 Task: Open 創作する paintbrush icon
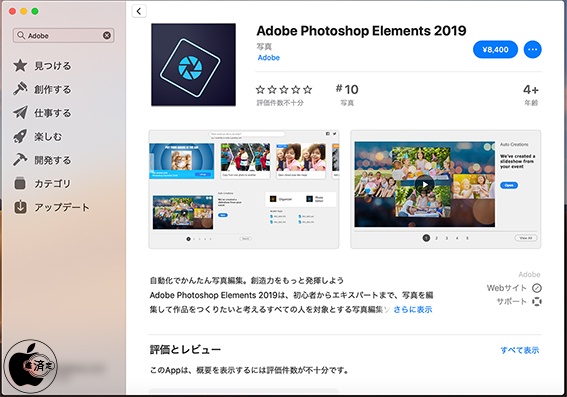[x=20, y=89]
